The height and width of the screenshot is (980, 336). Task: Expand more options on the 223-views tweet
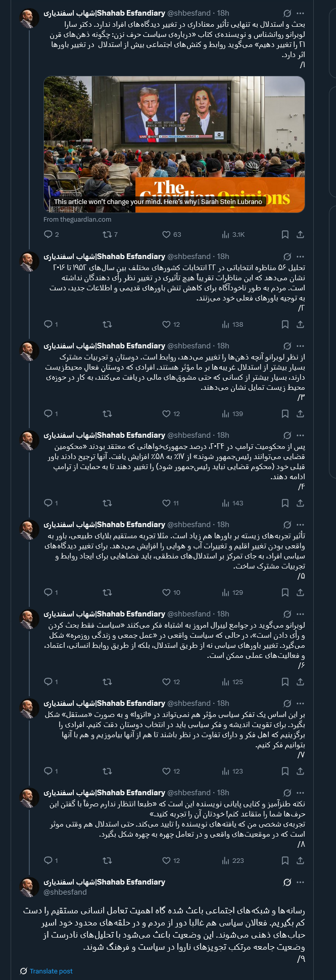point(301,793)
